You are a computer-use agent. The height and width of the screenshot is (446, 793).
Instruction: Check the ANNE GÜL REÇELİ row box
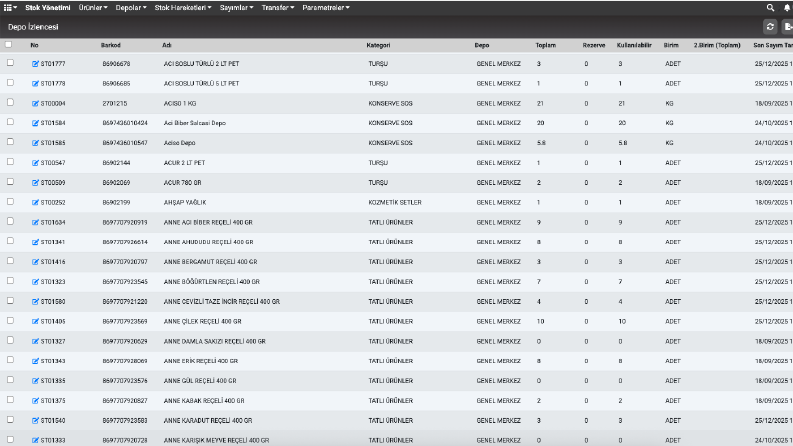tap(10, 380)
